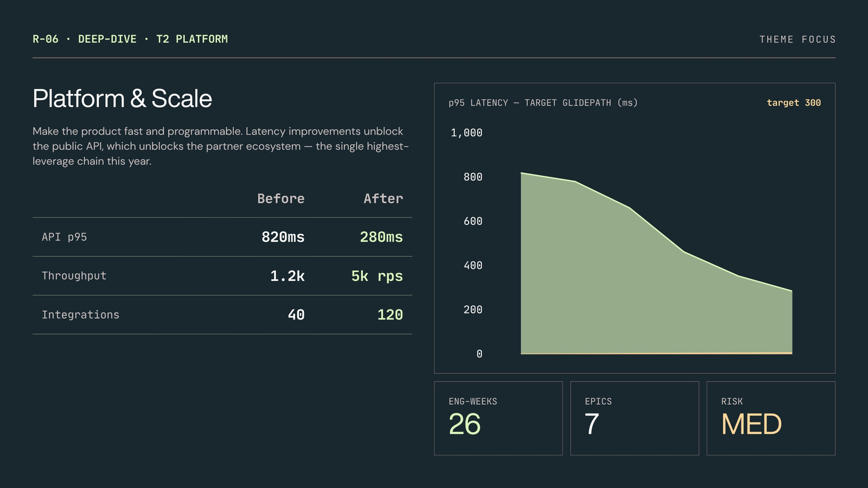Click the '0' y-axis label
The height and width of the screenshot is (488, 868).
(x=480, y=354)
